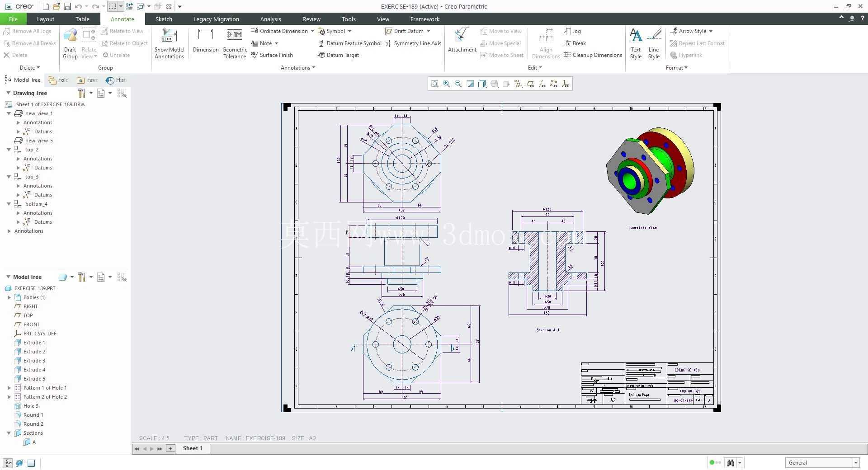868x470 pixels.
Task: Click the Dimension tool
Action: (206, 41)
